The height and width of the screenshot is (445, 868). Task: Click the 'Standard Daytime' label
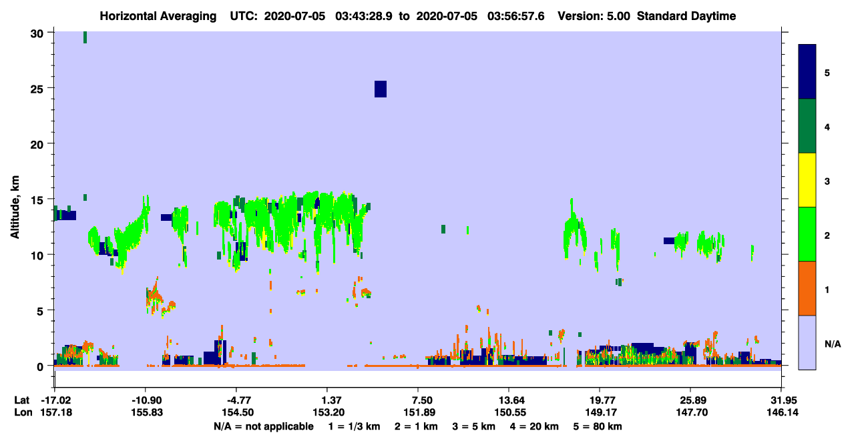point(686,16)
